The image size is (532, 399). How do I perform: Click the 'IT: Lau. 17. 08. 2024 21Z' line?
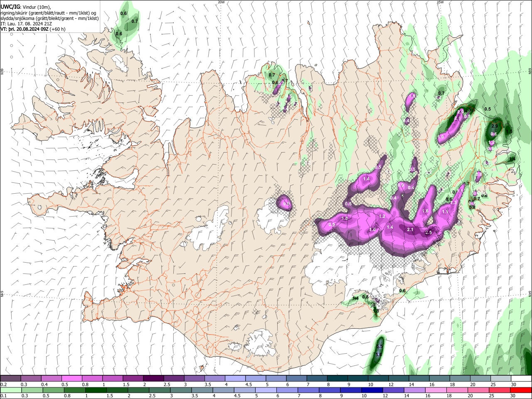(26, 24)
